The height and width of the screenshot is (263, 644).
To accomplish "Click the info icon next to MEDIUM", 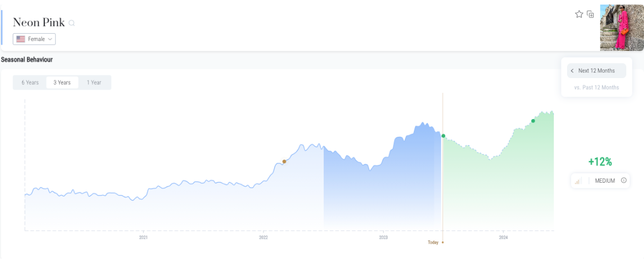I will [x=624, y=181].
